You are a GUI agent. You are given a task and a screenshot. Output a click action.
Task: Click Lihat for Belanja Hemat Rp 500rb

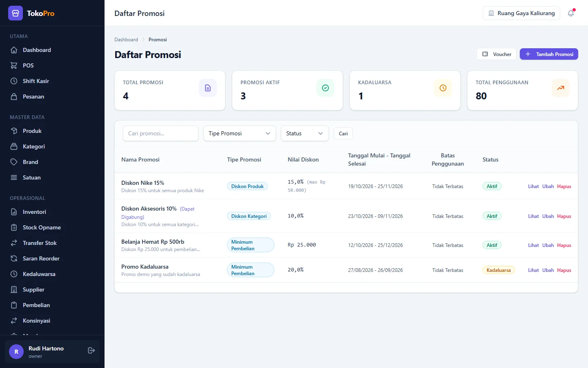click(x=533, y=245)
